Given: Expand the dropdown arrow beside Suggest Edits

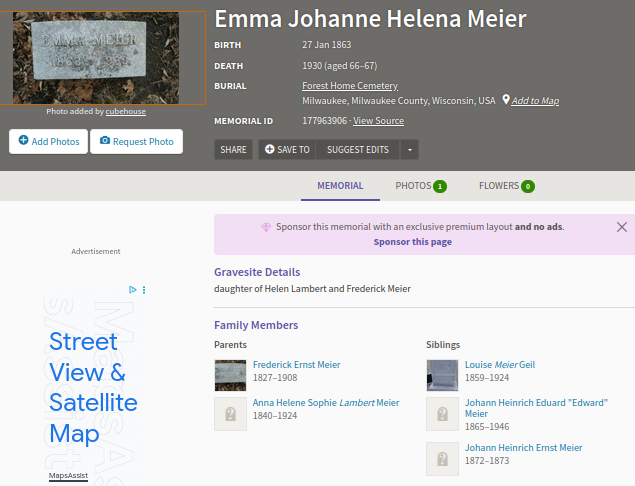Looking at the screenshot, I should pos(409,150).
